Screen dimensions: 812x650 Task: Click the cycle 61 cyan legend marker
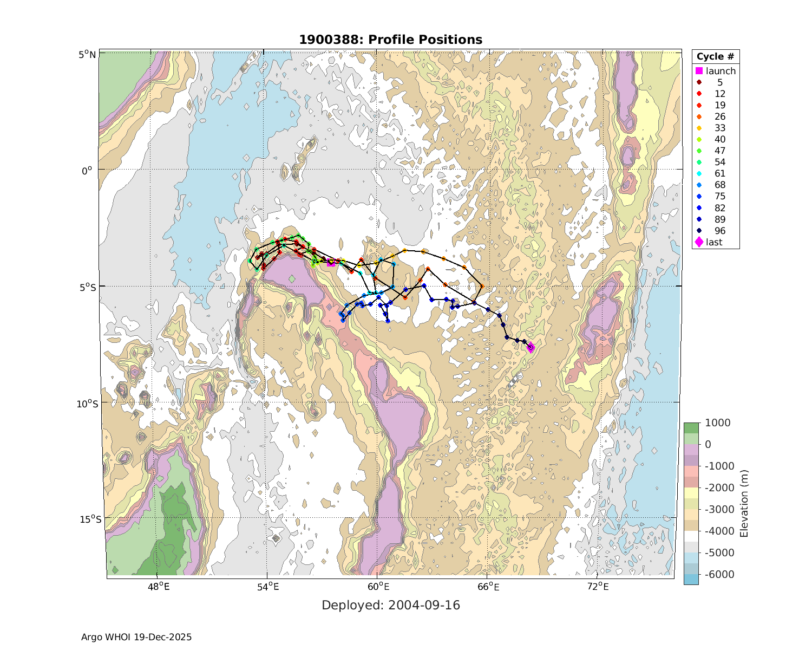pyautogui.click(x=699, y=173)
